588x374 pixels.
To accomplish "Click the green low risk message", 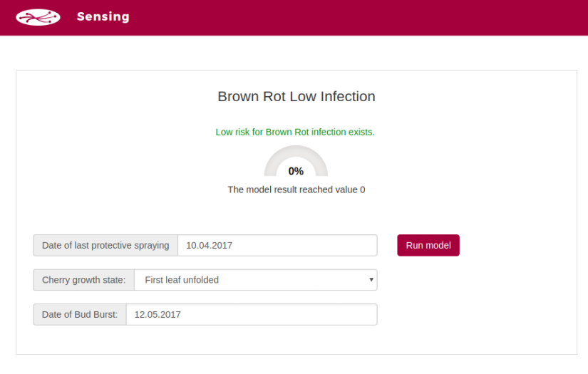I will tap(295, 132).
